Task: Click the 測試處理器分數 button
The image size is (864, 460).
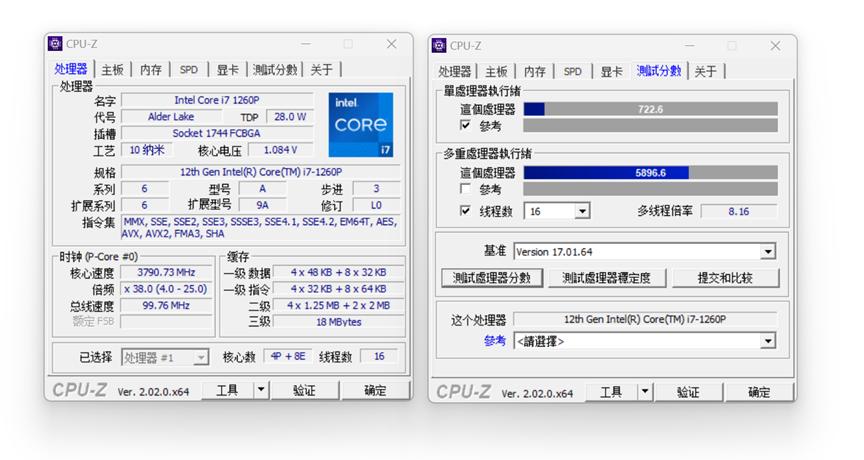Action: point(492,278)
